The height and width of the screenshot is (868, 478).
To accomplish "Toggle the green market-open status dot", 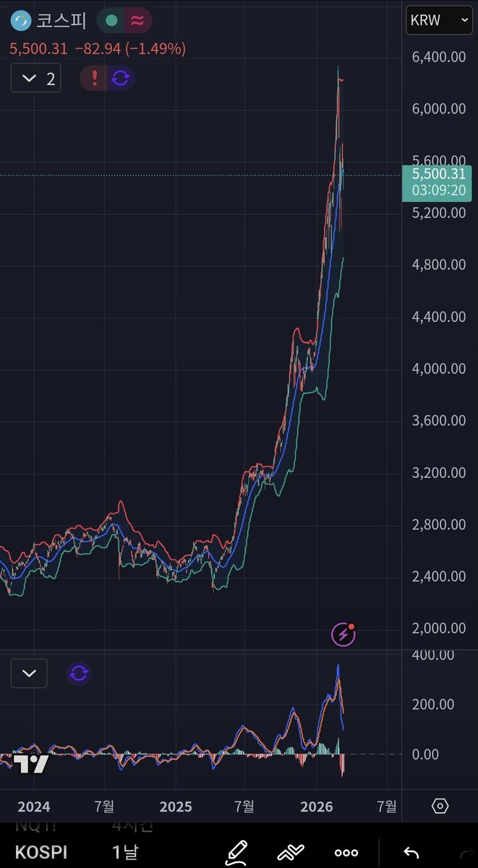I will point(111,21).
